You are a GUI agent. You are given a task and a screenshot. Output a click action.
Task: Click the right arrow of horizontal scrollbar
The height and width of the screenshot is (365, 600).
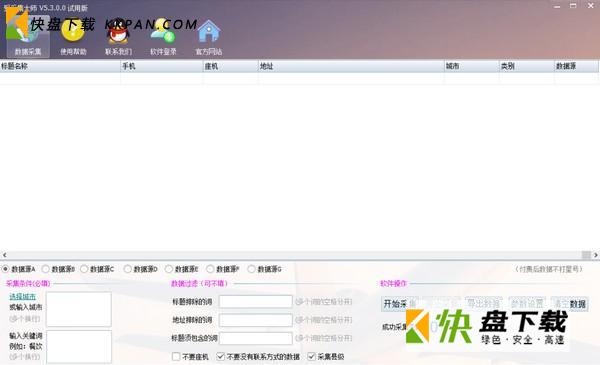(595, 255)
